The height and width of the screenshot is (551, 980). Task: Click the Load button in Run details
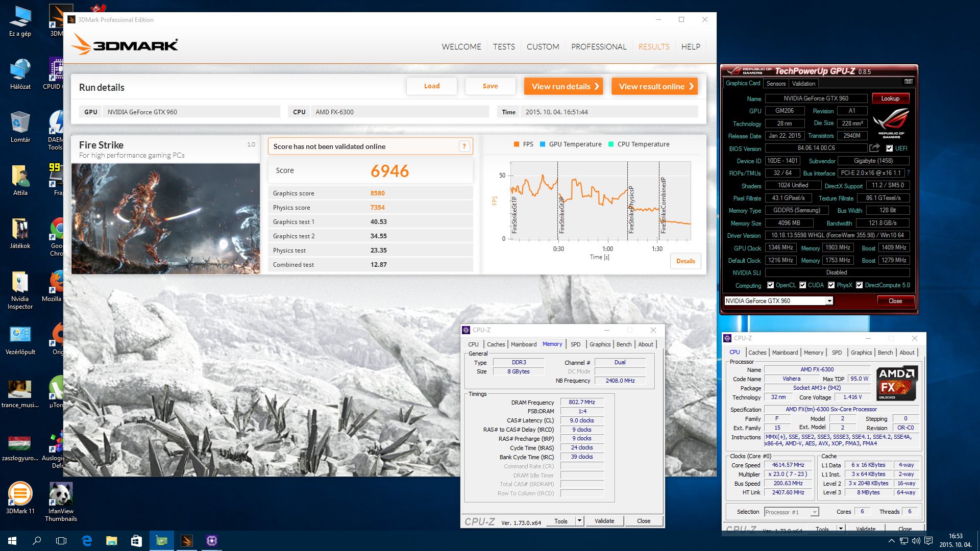432,86
